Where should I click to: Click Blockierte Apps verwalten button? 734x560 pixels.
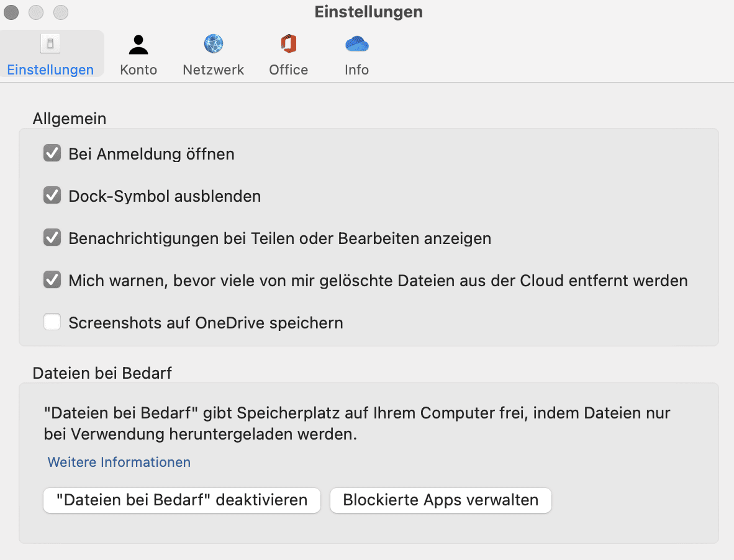[x=440, y=500]
